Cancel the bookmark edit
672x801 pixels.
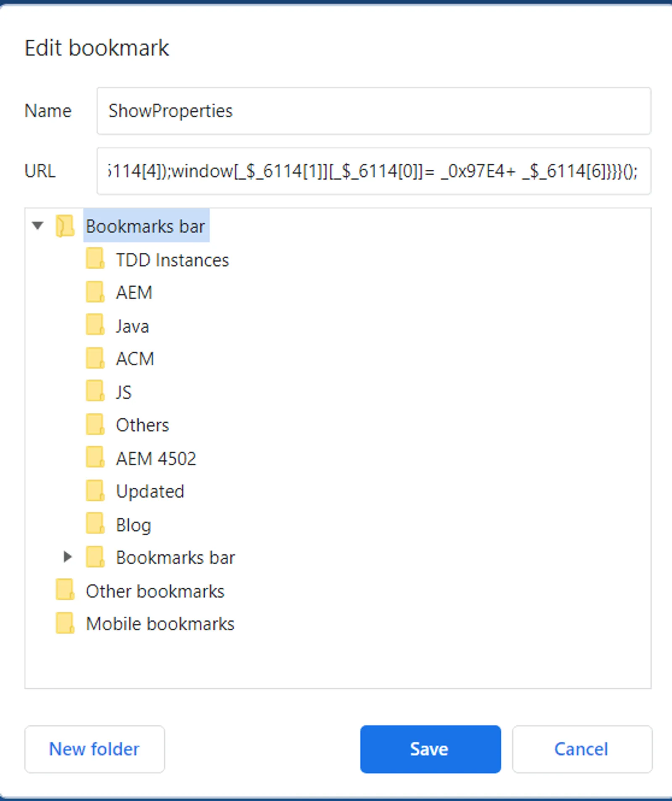coord(582,749)
